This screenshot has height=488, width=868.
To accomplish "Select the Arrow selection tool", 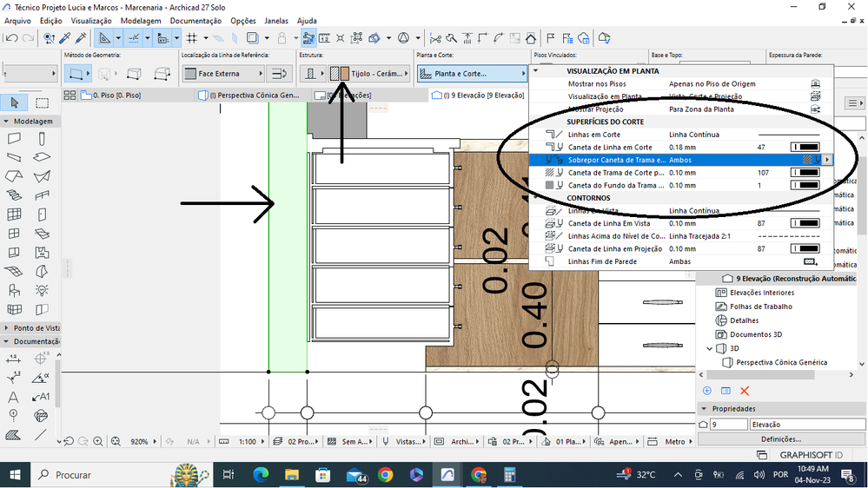I will click(14, 102).
